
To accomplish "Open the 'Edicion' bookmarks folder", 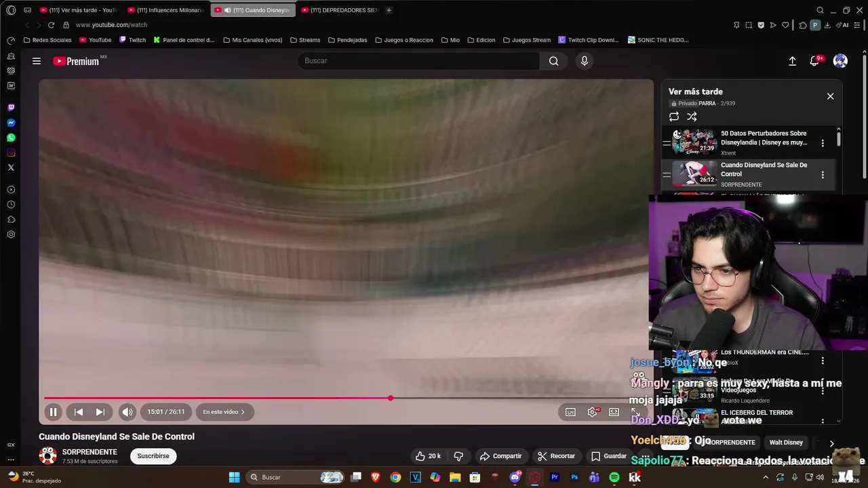I will (x=481, y=40).
